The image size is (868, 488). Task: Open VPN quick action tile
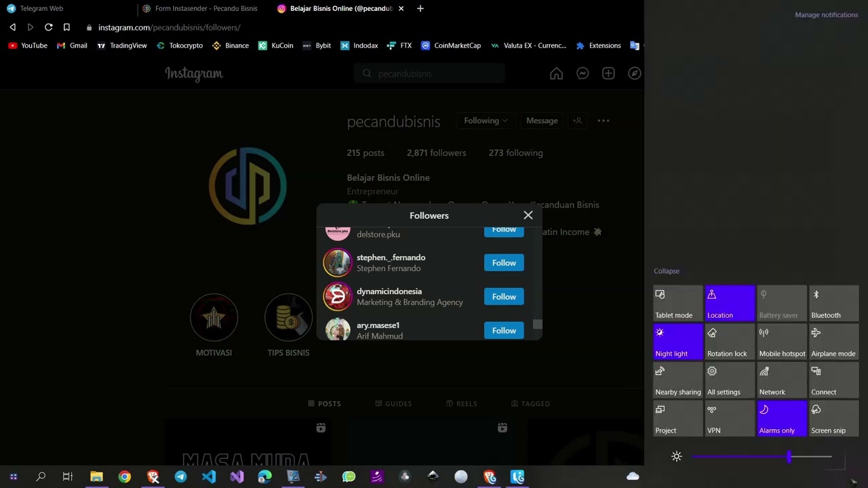tap(730, 419)
